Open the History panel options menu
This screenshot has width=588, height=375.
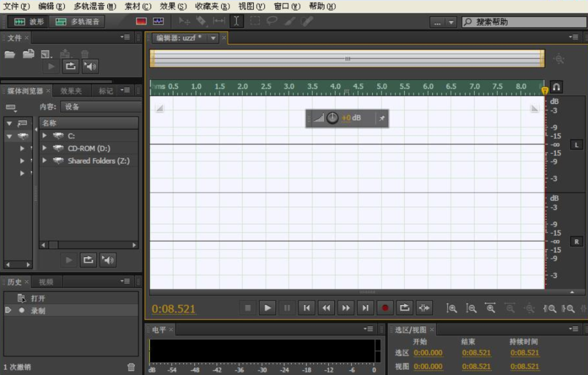tap(125, 281)
